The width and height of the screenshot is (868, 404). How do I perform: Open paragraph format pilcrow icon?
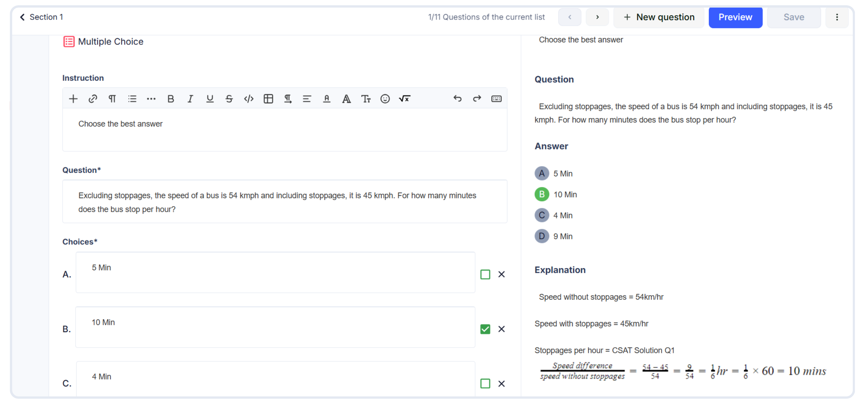pos(112,99)
